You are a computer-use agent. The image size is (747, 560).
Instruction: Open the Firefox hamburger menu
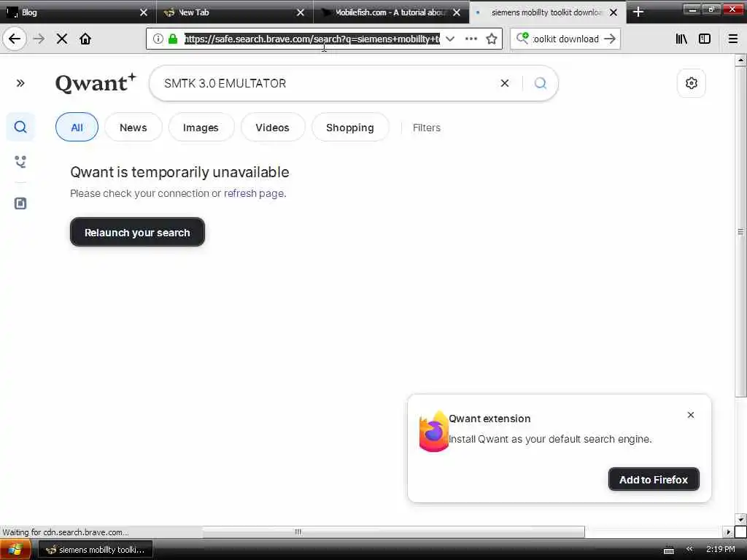(x=733, y=39)
